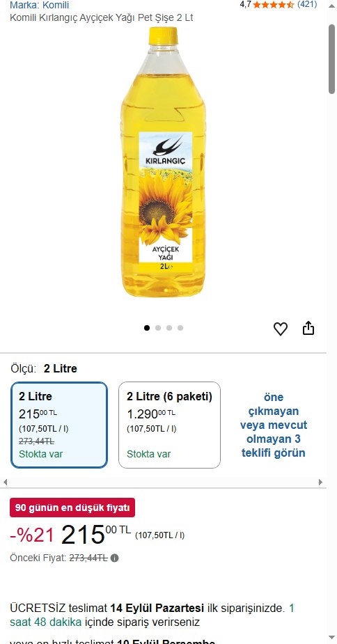
Task: Click the share icon
Action: coord(308,328)
